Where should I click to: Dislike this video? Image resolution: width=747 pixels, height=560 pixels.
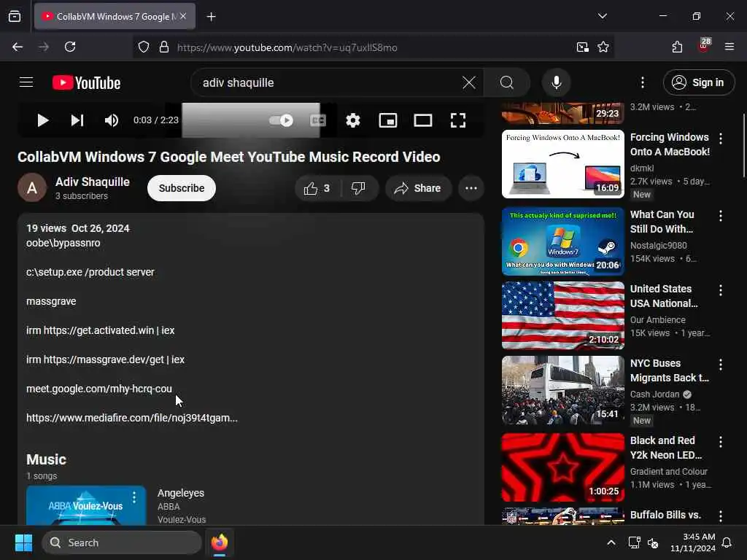[x=358, y=188]
